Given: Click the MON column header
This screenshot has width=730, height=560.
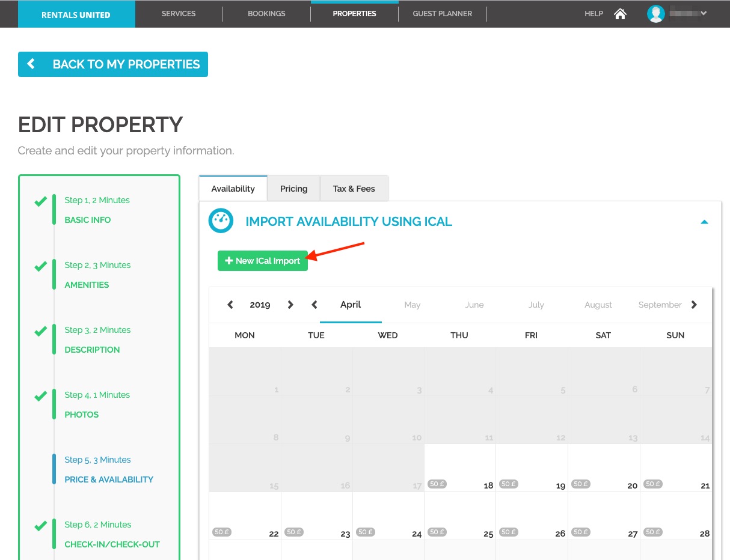Looking at the screenshot, I should coord(245,335).
